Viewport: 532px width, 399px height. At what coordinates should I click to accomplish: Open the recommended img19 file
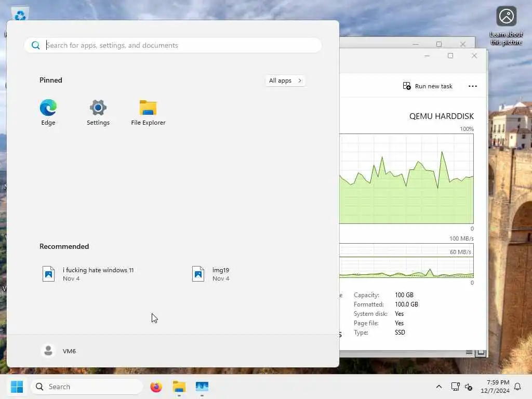[211, 274]
